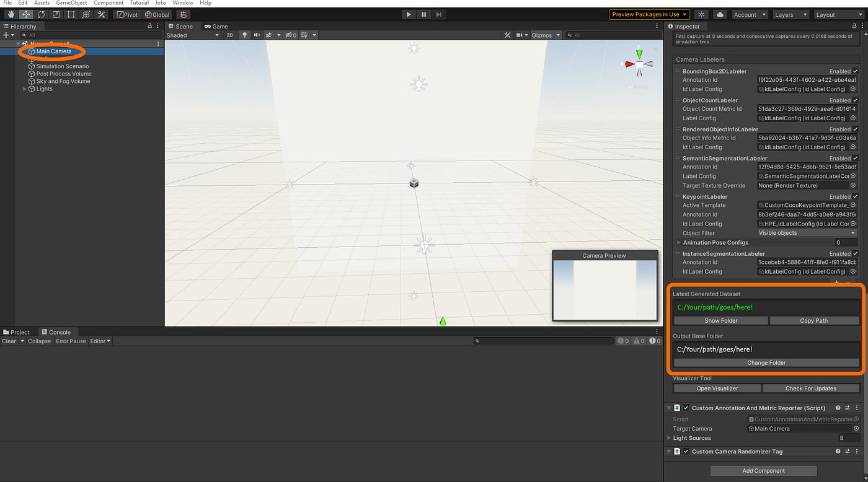Screen dimensions: 868x482
Task: Toggle grid snapping icon
Action: click(183, 14)
